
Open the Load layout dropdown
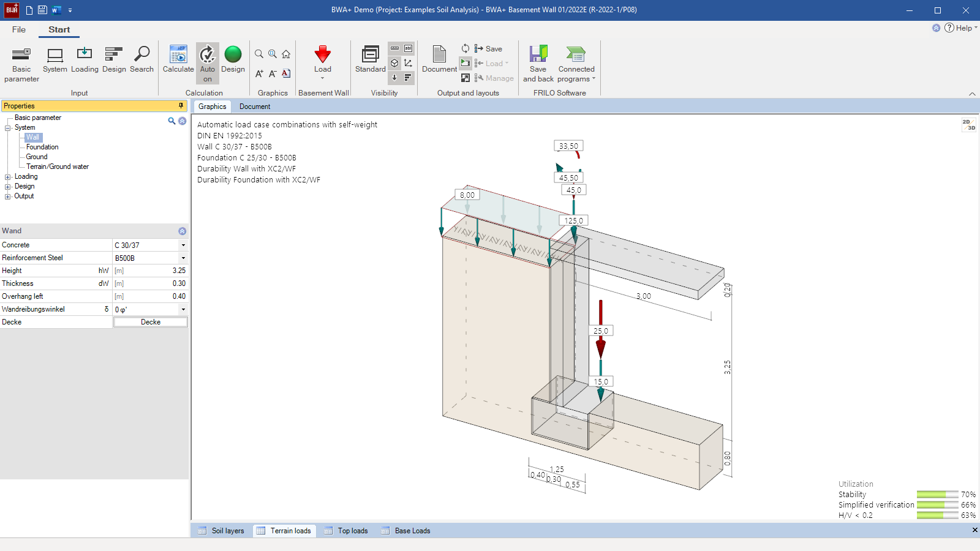[492, 63]
